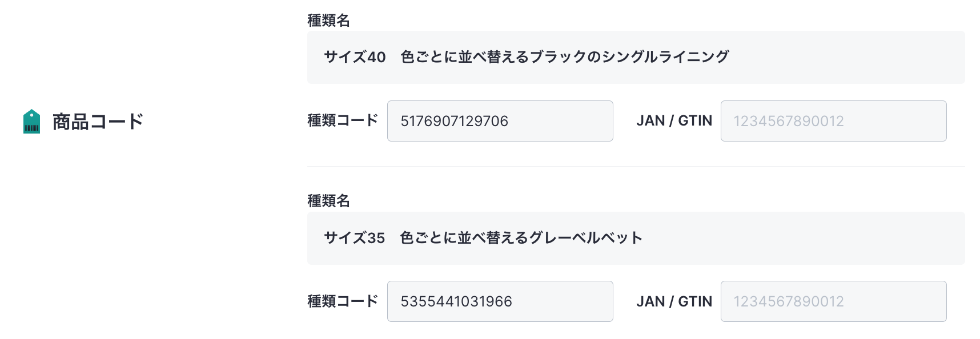This screenshot has height=339, width=980.
Task: Select the ブラックのシングルライニング text
Action: point(629,57)
